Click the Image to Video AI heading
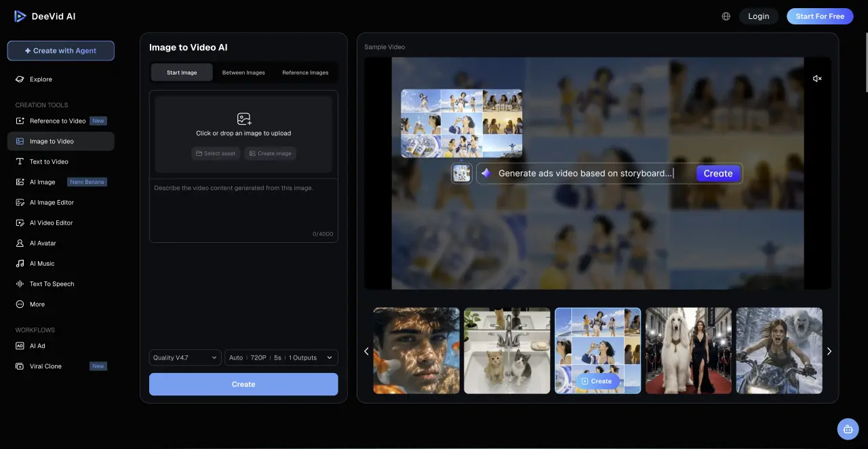 coord(189,47)
